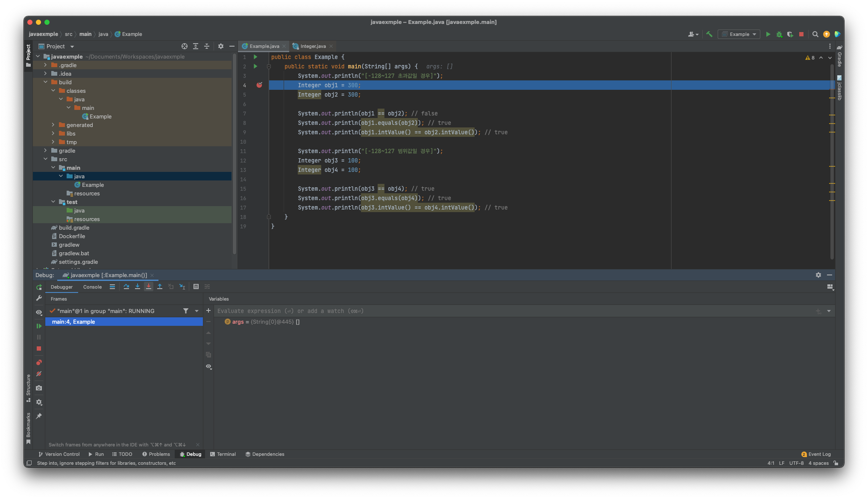Open debugger settings gear
This screenshot has height=499, width=868.
click(x=39, y=402)
